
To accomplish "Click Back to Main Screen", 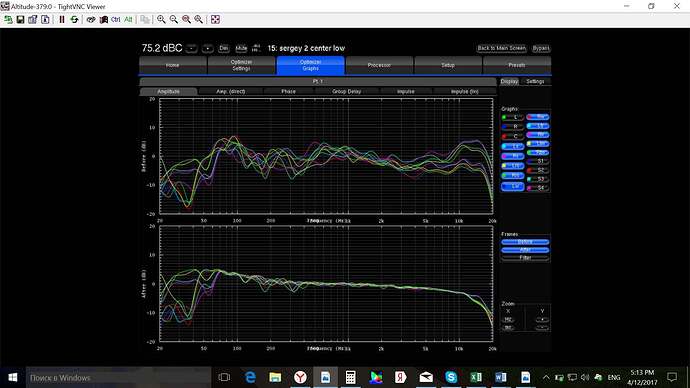I will (x=502, y=48).
